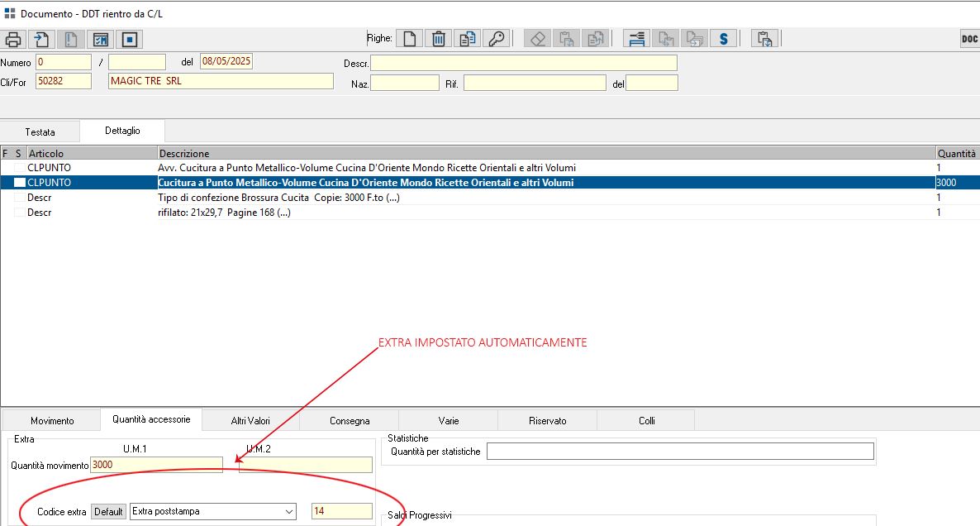The height and width of the screenshot is (526, 980).
Task: Select the row 'rifilato: 21x29,7 Pagine 168'
Action: click(x=490, y=213)
